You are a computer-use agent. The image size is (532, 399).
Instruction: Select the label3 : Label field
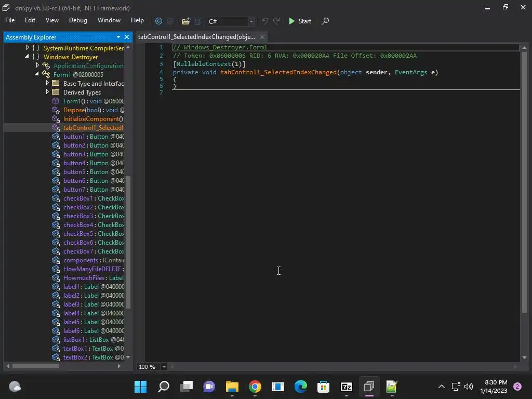coord(94,304)
